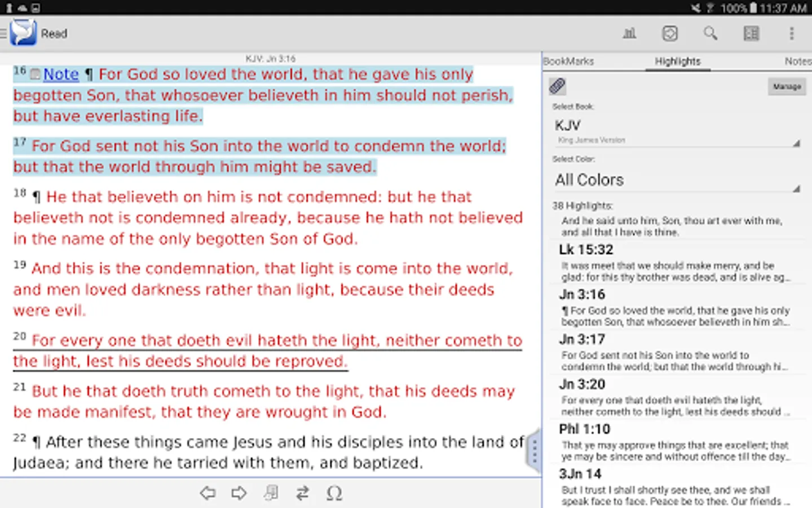The height and width of the screenshot is (508, 812).
Task: Open the history clock icon in toolbar
Action: pos(670,33)
